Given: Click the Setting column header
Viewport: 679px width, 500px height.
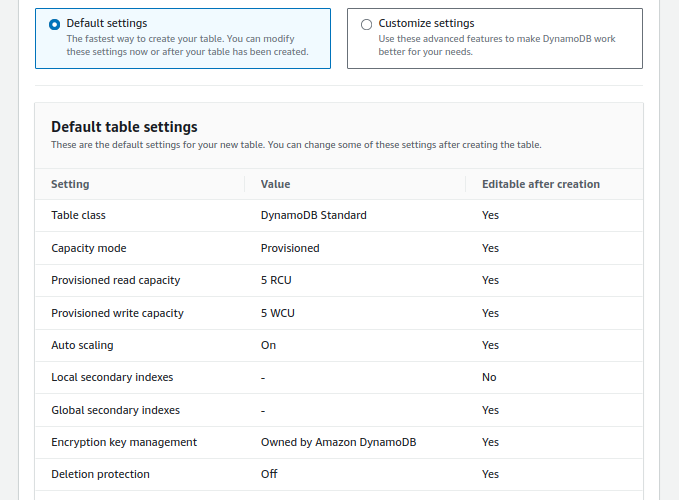Looking at the screenshot, I should coord(70,184).
